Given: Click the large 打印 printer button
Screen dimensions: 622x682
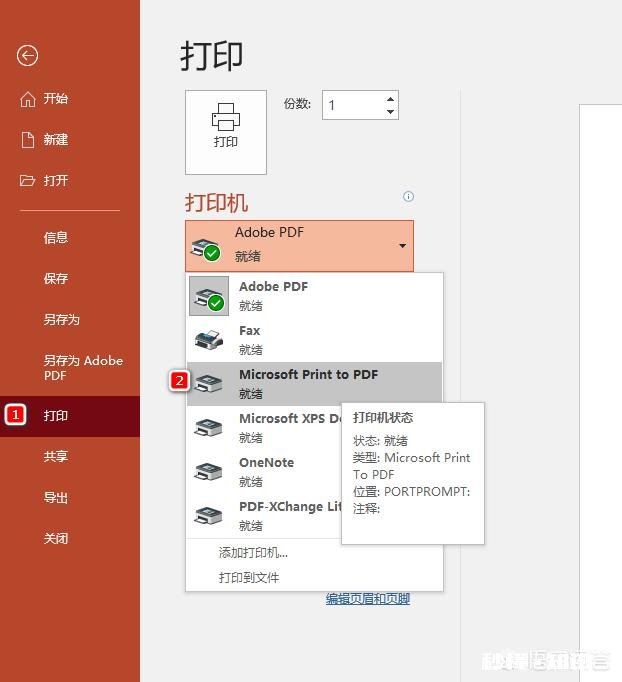Looking at the screenshot, I should tap(226, 132).
